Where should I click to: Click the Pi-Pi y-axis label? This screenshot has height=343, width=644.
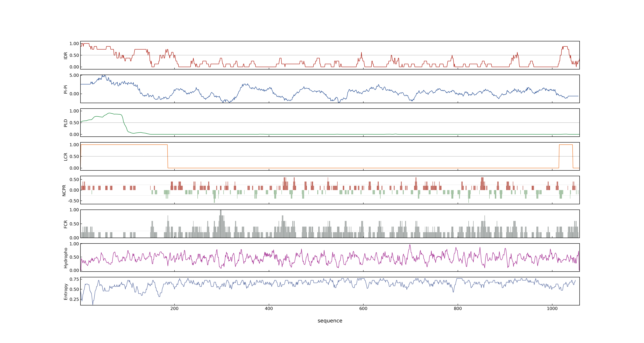click(66, 89)
